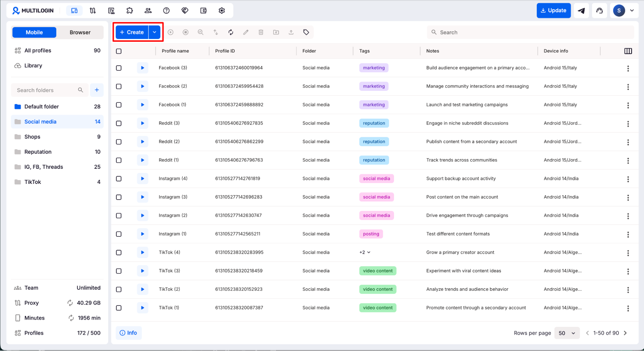The height and width of the screenshot is (351, 644).
Task: Open the support headset icon
Action: (x=599, y=11)
